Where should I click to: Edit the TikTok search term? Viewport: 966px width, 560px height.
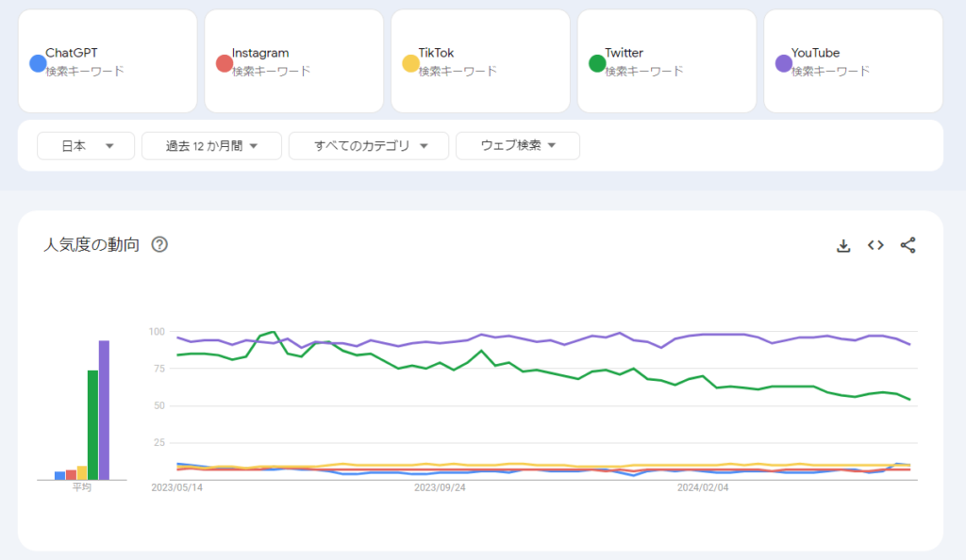436,53
